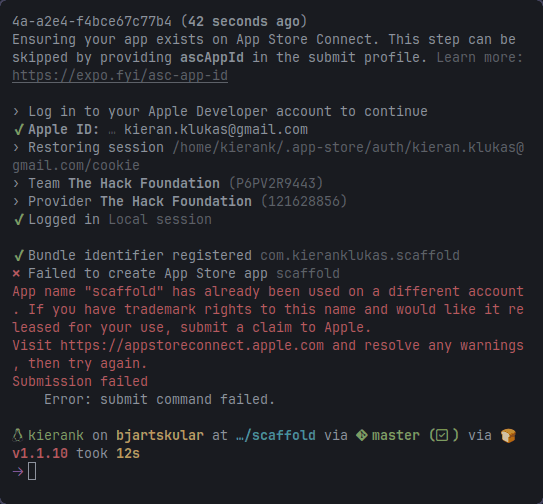Image resolution: width=543 pixels, height=504 pixels.
Task: Click the com.kieranklukas.scaffold bundle identifier
Action: click(360, 256)
